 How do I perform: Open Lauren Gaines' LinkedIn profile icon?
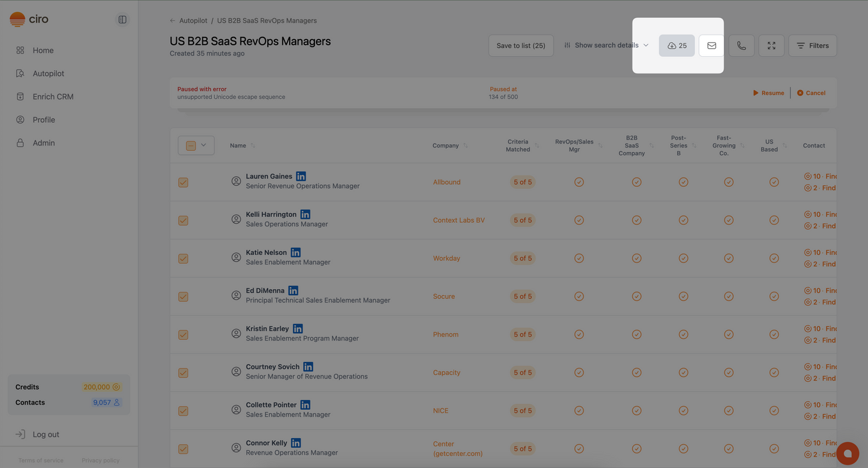pyautogui.click(x=299, y=176)
